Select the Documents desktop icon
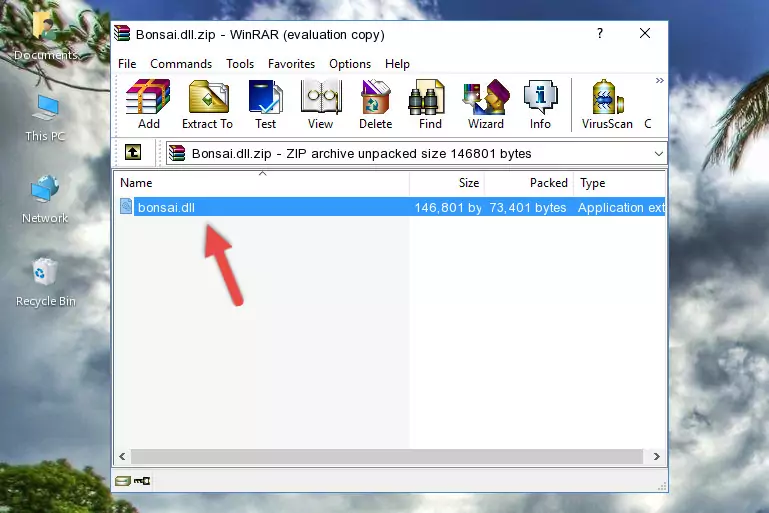 pyautogui.click(x=46, y=35)
